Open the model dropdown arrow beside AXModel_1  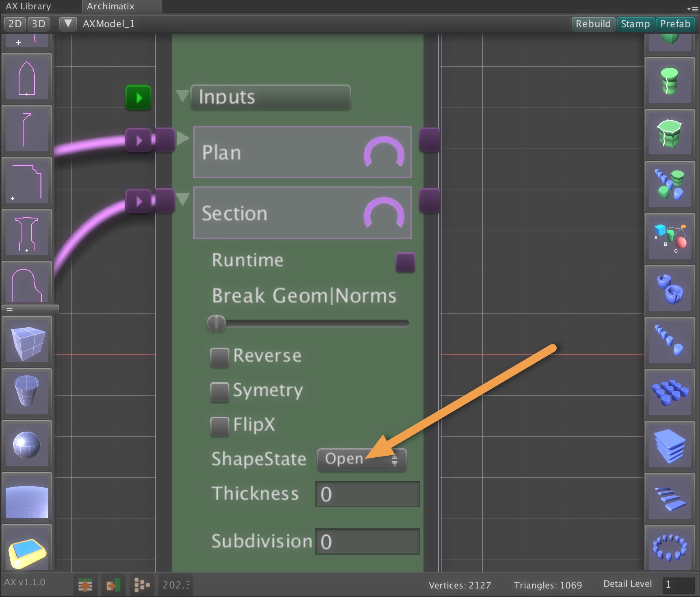[68, 24]
